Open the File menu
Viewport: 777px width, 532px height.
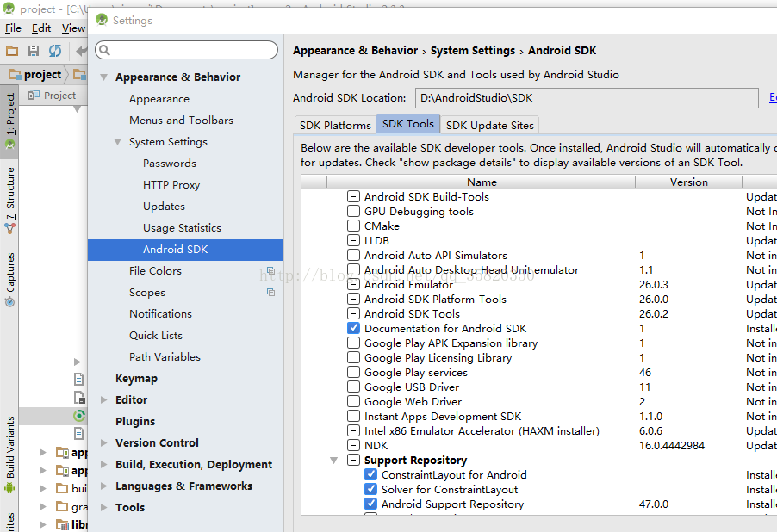point(13,28)
